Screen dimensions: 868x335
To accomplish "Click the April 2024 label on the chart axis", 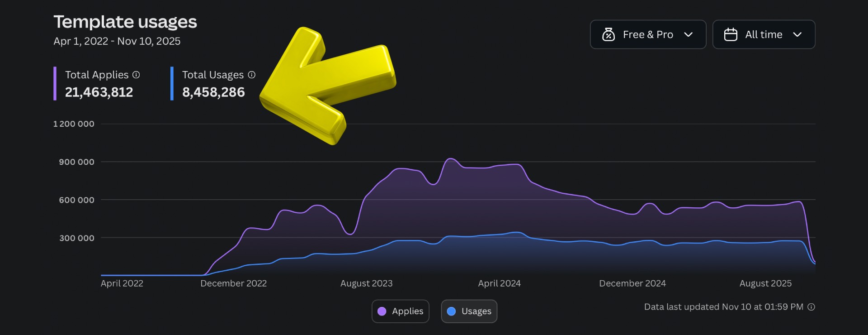I will 499,283.
